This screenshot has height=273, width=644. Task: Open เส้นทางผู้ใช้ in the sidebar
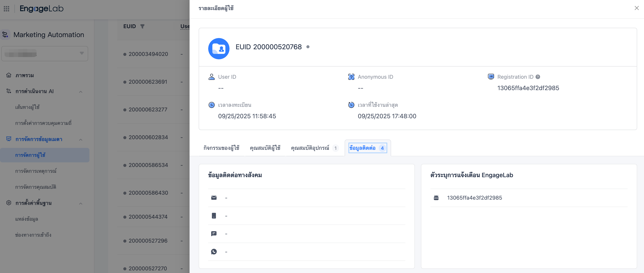(27, 107)
